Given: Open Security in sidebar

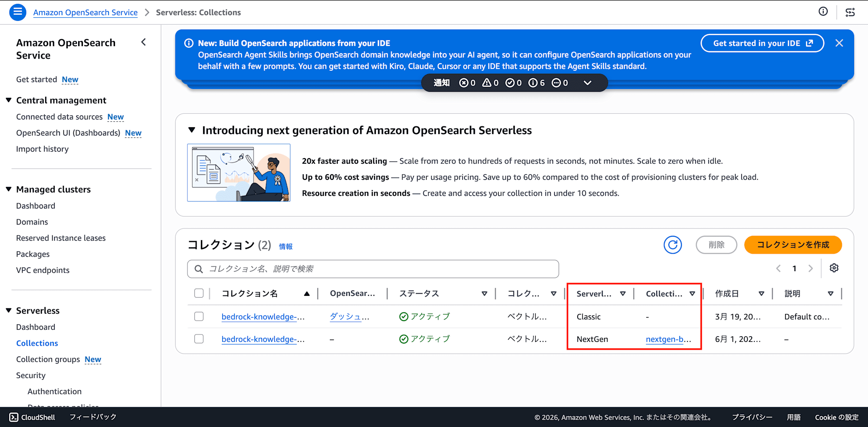Looking at the screenshot, I should click(30, 375).
